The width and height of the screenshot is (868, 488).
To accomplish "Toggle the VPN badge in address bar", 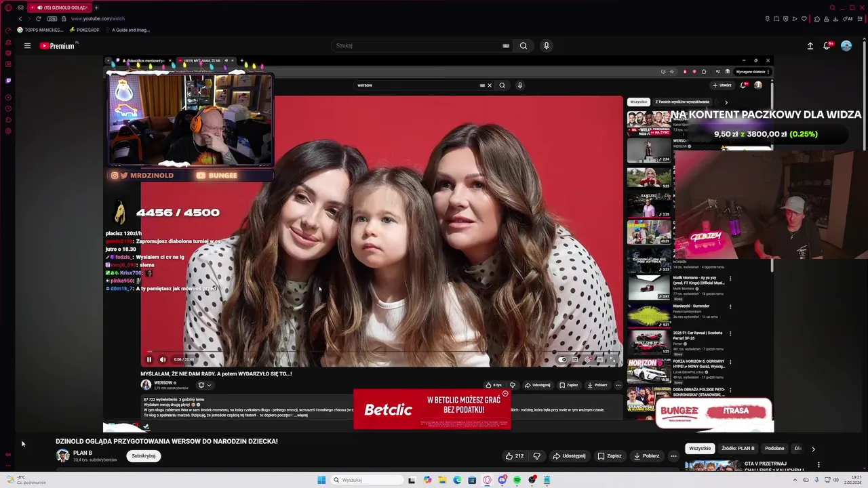I will [52, 18].
